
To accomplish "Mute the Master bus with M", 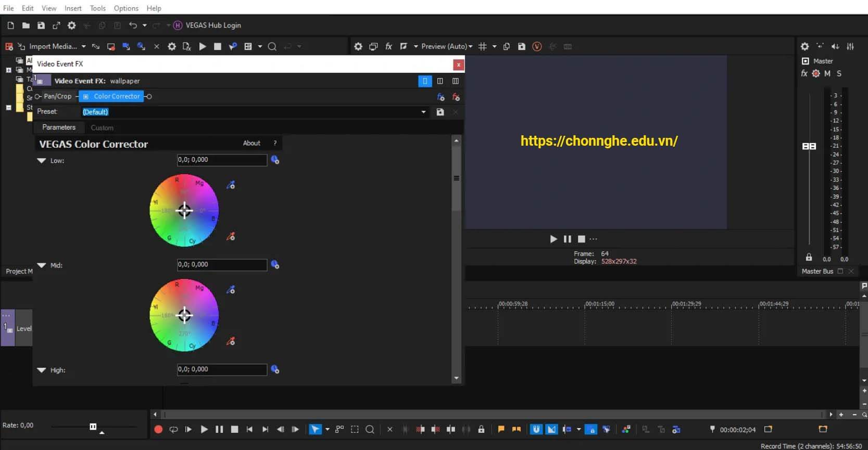I will click(x=827, y=73).
